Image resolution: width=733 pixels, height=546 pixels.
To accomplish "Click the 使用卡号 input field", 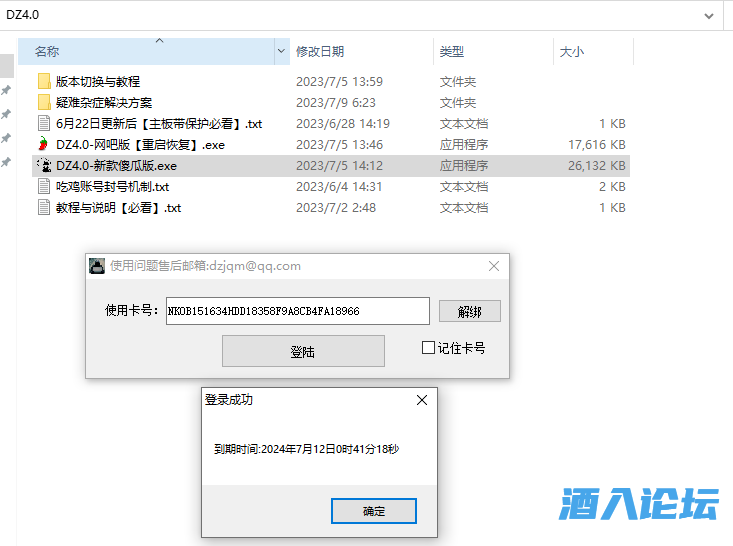I will pos(298,311).
